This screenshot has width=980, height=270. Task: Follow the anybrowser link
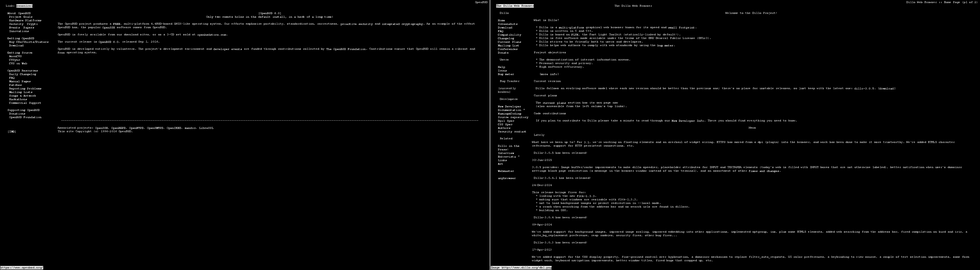pos(507,179)
